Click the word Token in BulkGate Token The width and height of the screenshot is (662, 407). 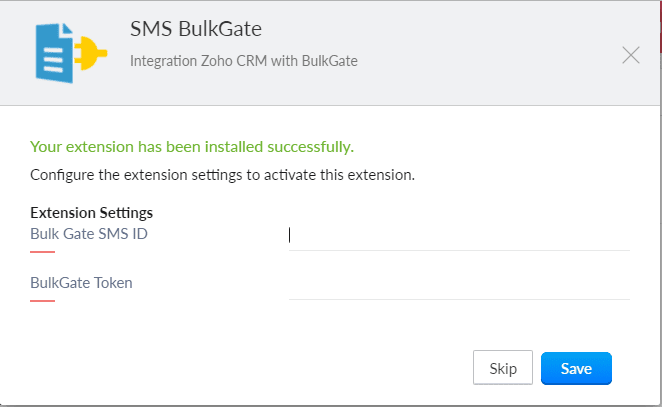(112, 282)
